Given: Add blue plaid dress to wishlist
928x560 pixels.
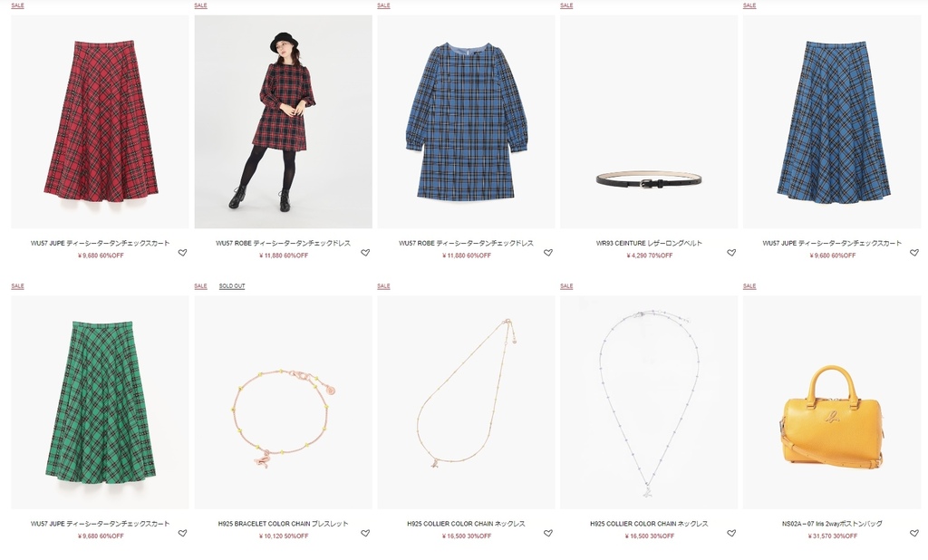Looking at the screenshot, I should point(548,253).
